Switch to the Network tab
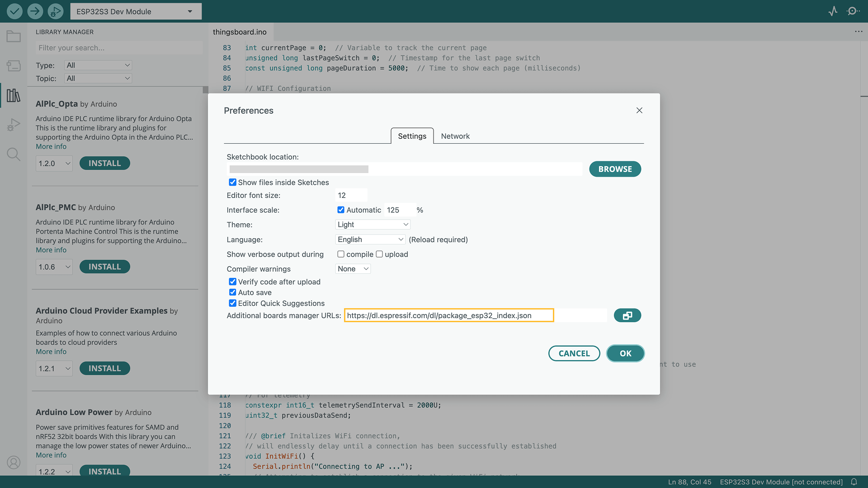The height and width of the screenshot is (488, 868). [x=455, y=136]
